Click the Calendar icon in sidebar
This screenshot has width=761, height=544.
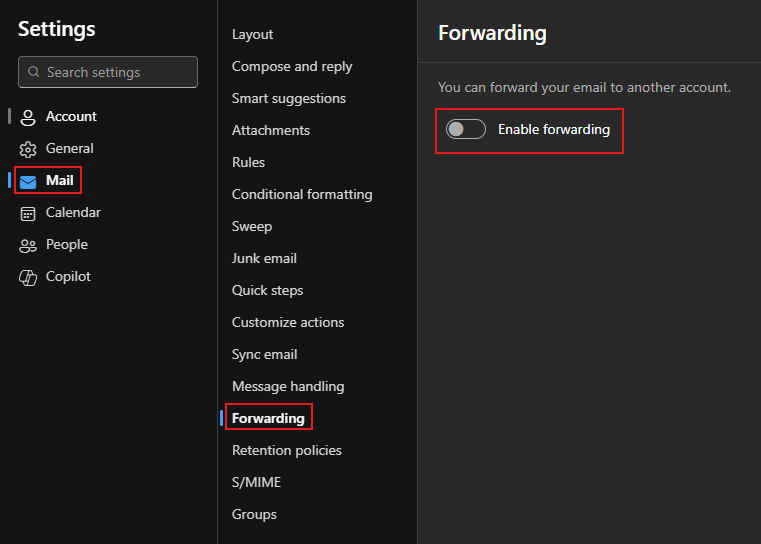pyautogui.click(x=28, y=213)
